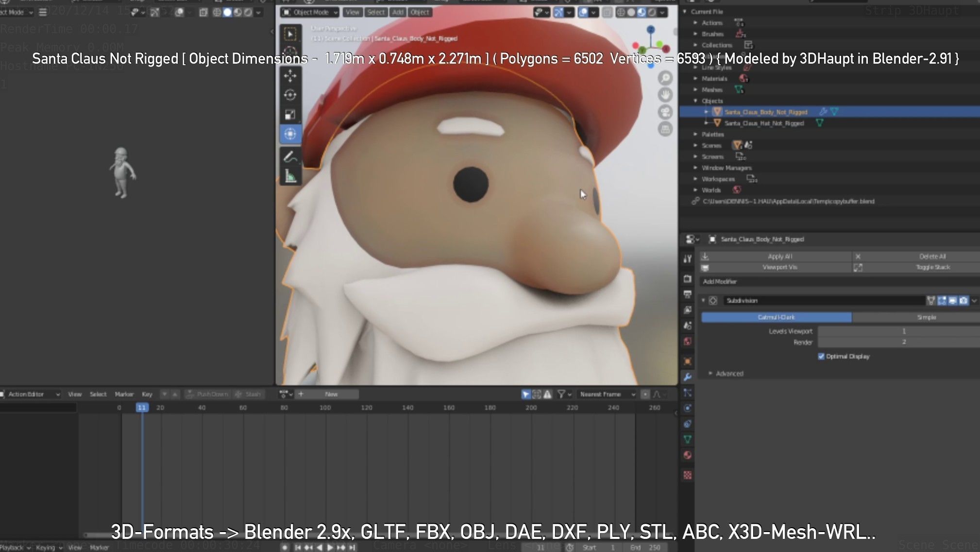The height and width of the screenshot is (552, 980).
Task: Open the Particles properties tab icon
Action: pos(687,393)
